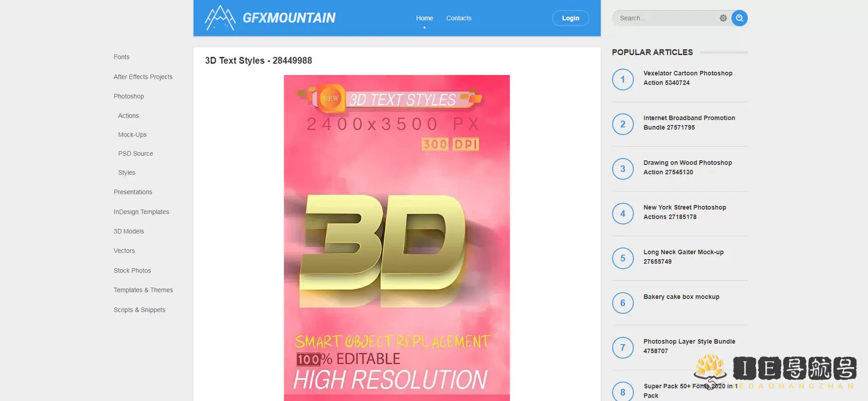The width and height of the screenshot is (868, 401).
Task: Open the Vectors category
Action: (124, 251)
